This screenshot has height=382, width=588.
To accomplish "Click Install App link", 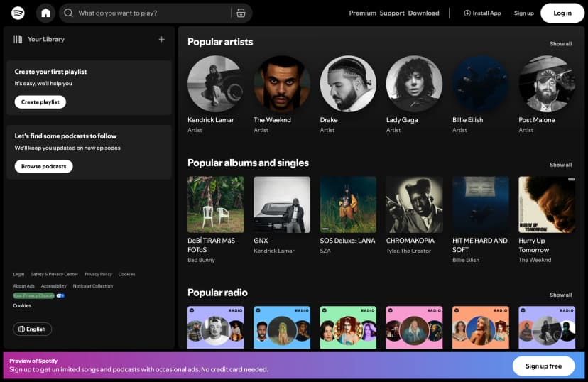I will (x=483, y=13).
